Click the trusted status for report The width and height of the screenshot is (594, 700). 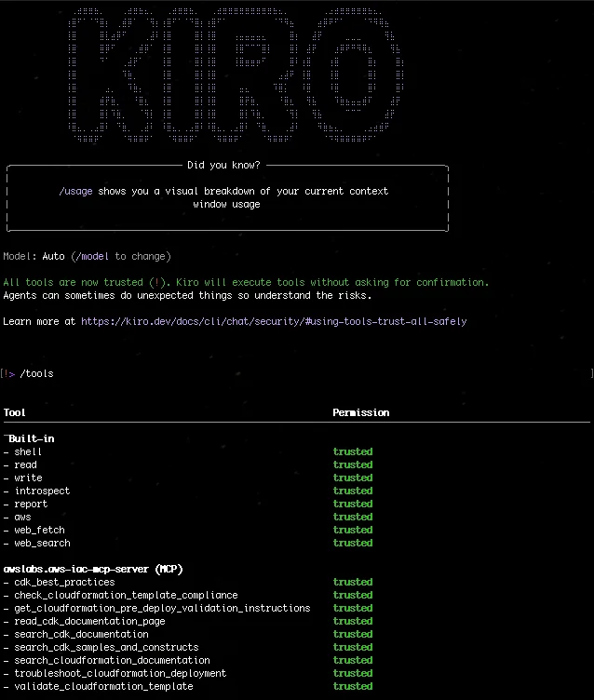click(353, 504)
